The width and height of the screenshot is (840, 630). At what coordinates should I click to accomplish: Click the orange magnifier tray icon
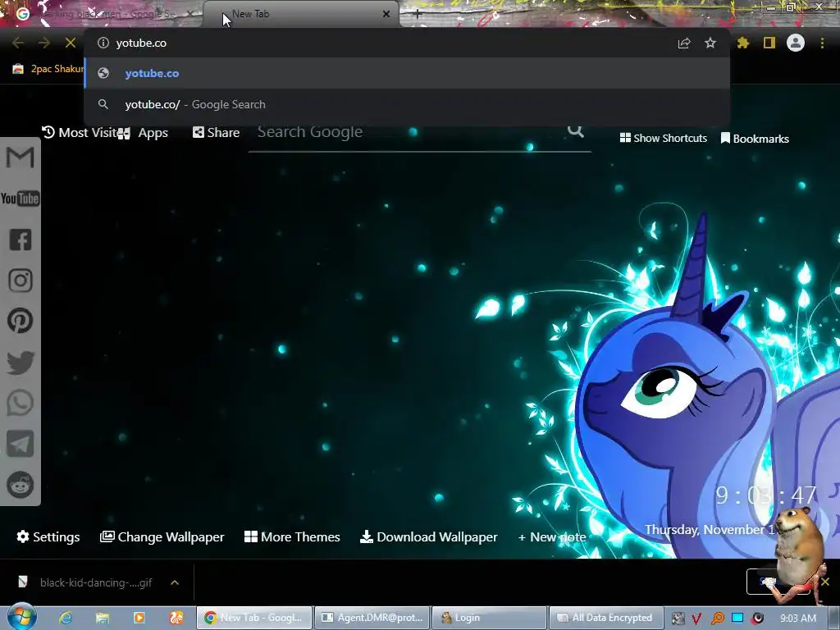(717, 619)
